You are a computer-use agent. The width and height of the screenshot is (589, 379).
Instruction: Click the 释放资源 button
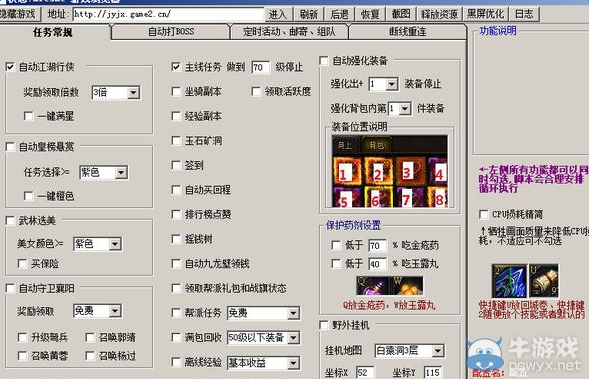[x=439, y=14]
